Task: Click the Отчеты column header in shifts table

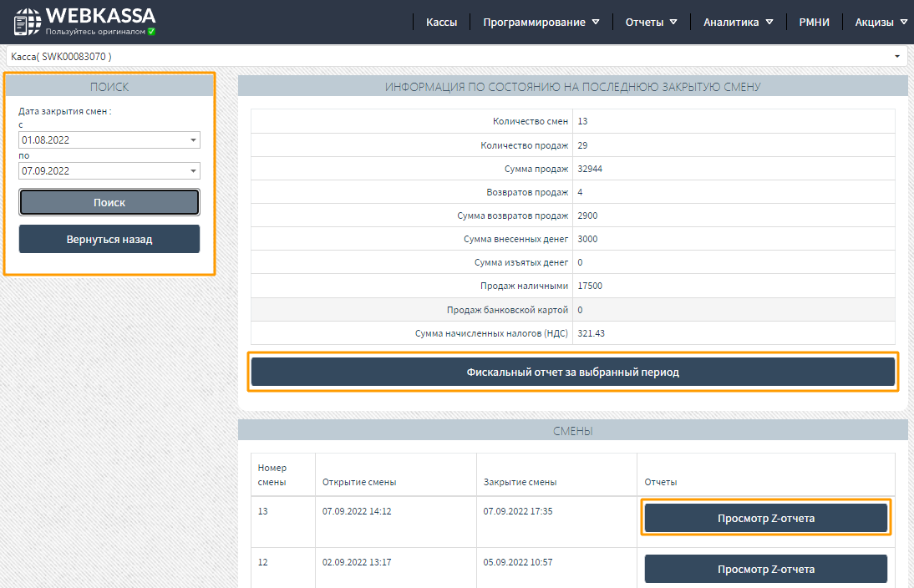Action: 660,482
